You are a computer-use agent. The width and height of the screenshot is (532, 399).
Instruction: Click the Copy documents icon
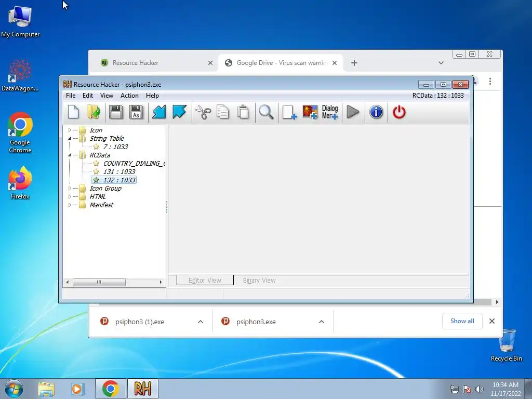[223, 112]
